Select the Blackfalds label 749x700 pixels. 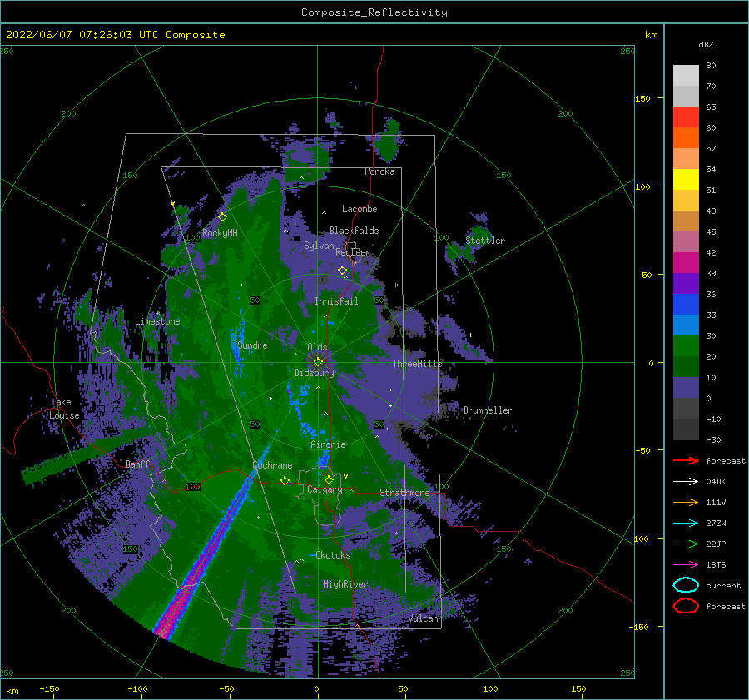tap(354, 231)
